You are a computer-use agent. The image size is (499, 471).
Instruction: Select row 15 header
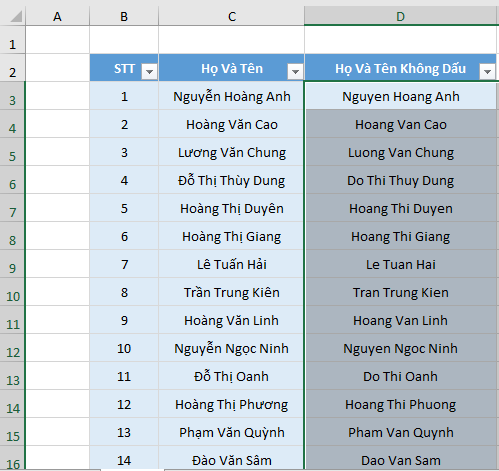click(x=12, y=432)
